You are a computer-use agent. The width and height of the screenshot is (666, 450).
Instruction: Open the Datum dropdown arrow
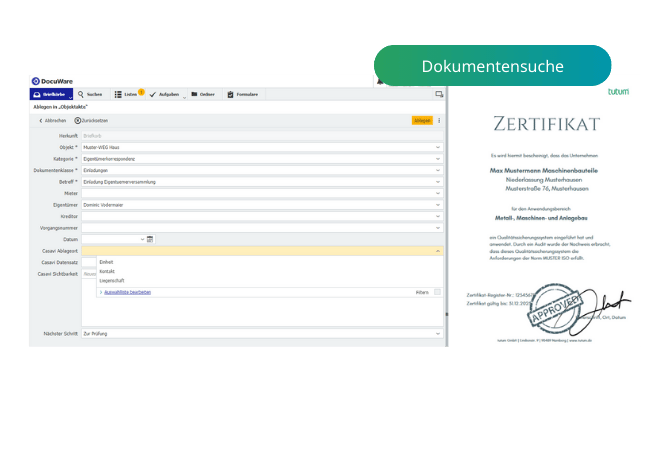coord(142,239)
